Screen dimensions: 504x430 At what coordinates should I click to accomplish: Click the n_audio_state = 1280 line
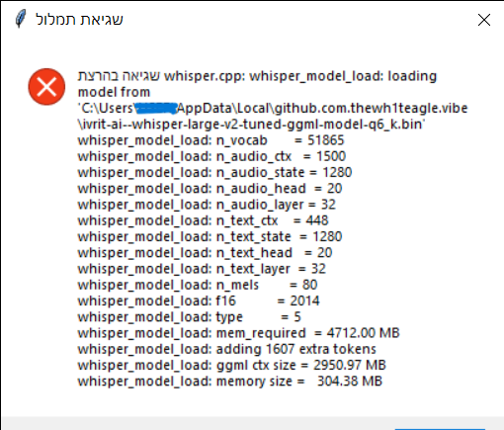(x=214, y=173)
